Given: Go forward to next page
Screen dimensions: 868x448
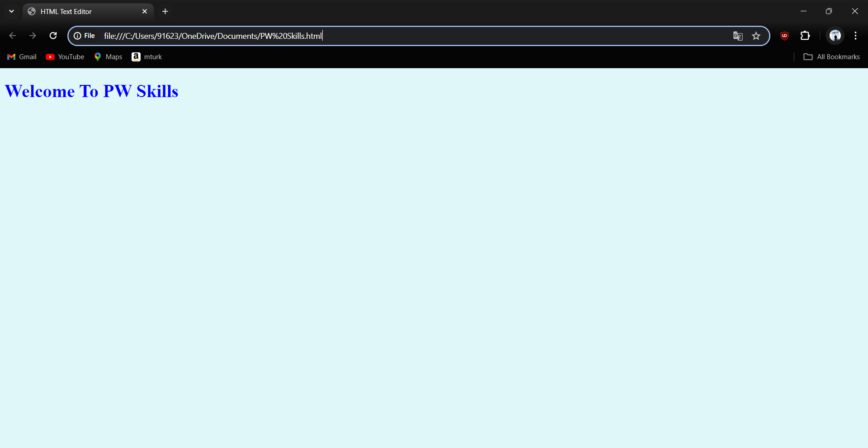Looking at the screenshot, I should [x=33, y=36].
